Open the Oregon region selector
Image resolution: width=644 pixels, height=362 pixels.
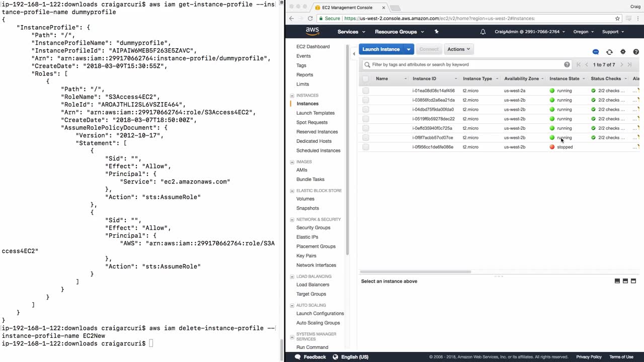coord(584,32)
